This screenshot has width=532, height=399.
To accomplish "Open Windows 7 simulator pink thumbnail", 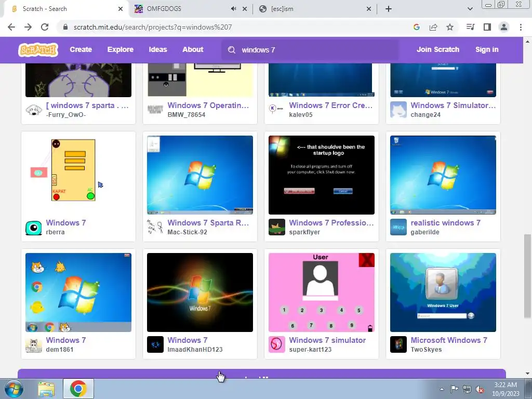I will pos(321,292).
